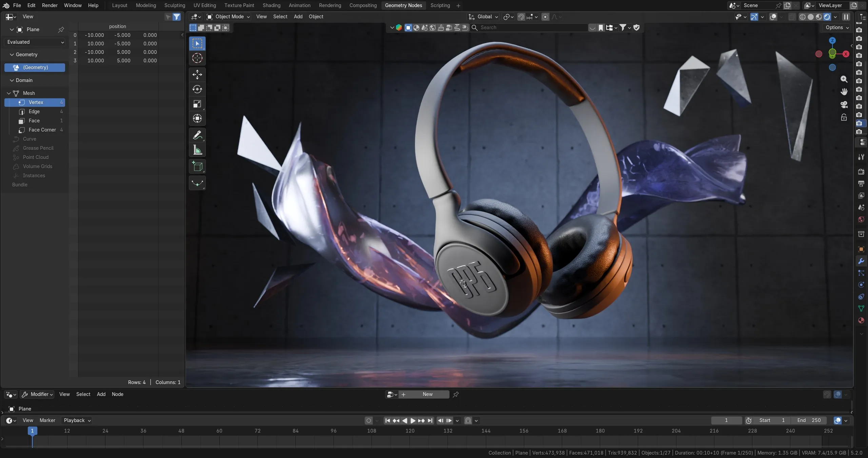Viewport: 868px width, 458px height.
Task: Open the Modifiers wrench properties tab
Action: pyautogui.click(x=861, y=261)
